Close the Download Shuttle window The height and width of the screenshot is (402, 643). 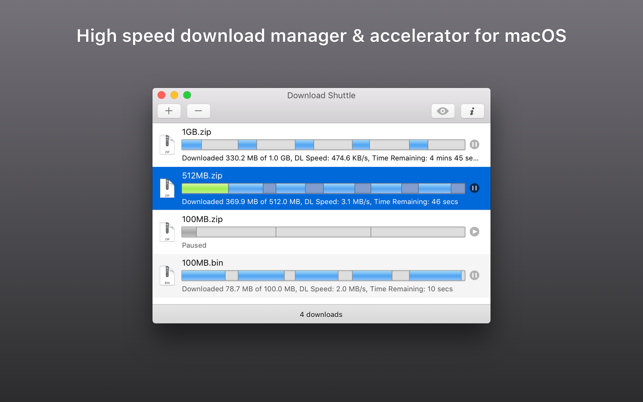pyautogui.click(x=162, y=95)
